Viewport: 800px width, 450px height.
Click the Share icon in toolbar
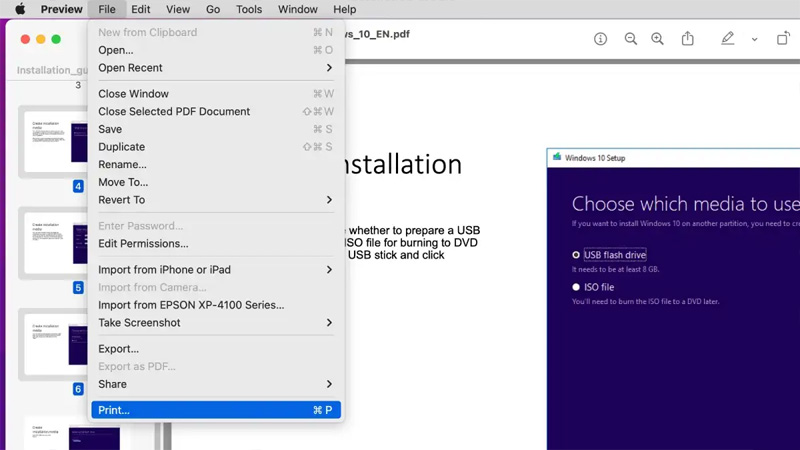[688, 39]
